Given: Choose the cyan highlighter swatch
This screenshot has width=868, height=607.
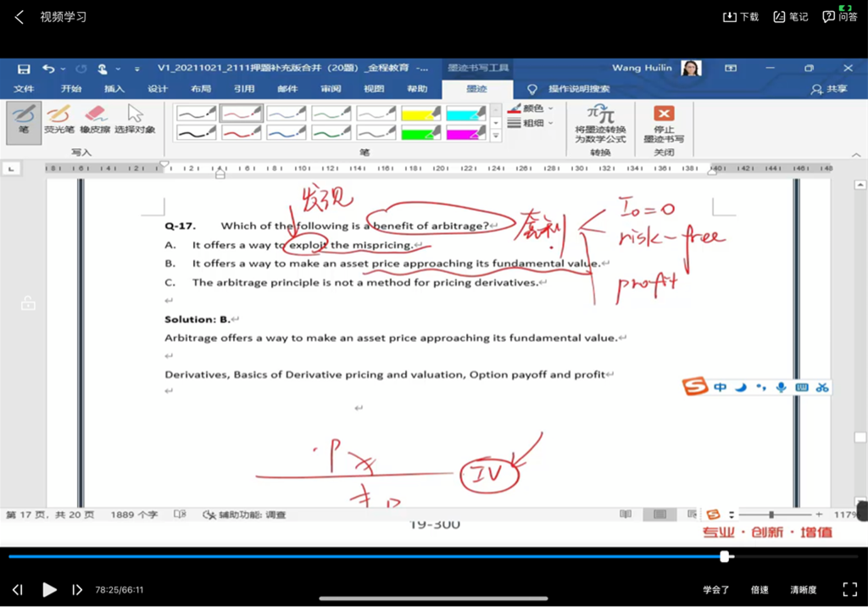Looking at the screenshot, I should click(x=465, y=113).
